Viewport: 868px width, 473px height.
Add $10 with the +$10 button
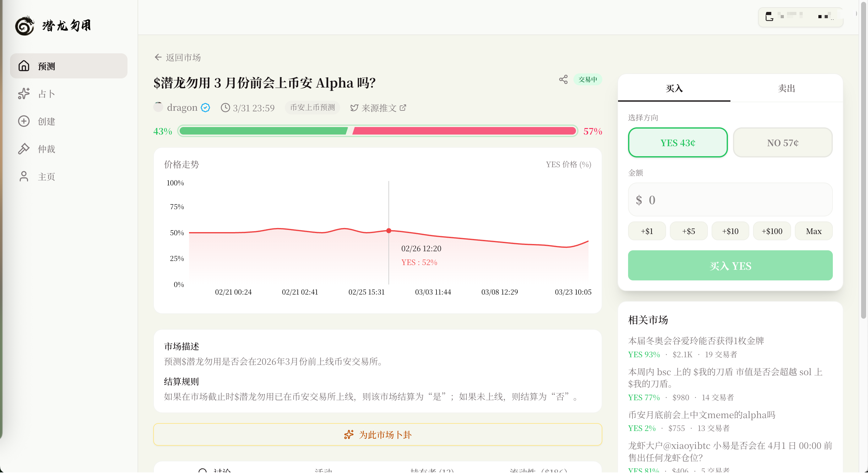click(730, 231)
